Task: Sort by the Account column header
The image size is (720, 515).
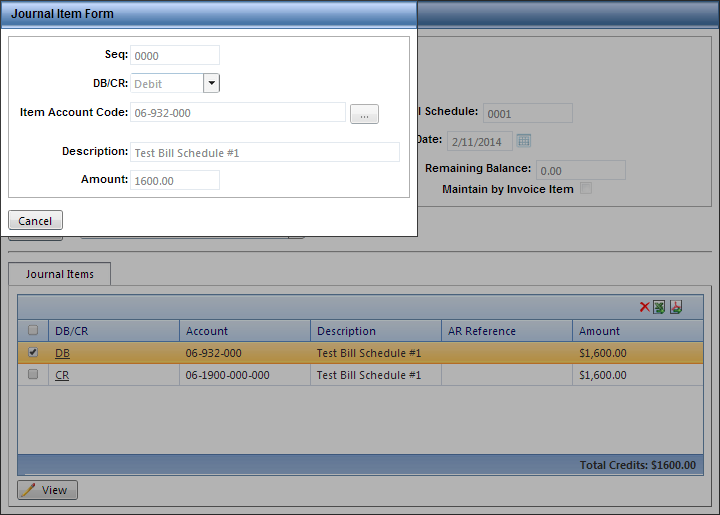Action: tap(245, 331)
